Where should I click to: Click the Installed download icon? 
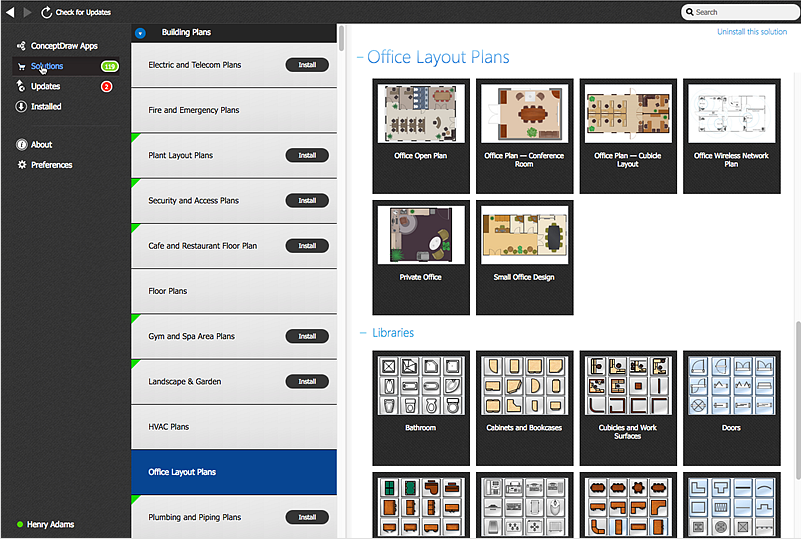pos(21,106)
